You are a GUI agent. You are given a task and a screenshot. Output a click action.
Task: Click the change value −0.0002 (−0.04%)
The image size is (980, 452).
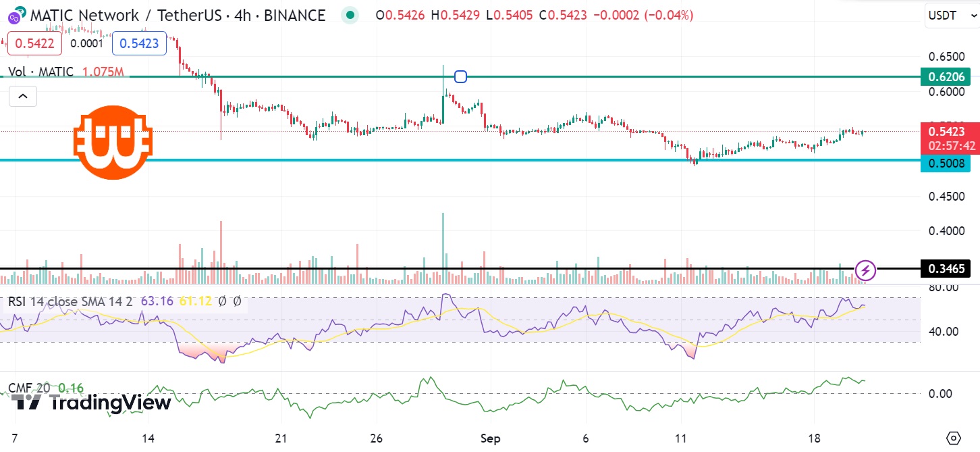click(x=643, y=15)
